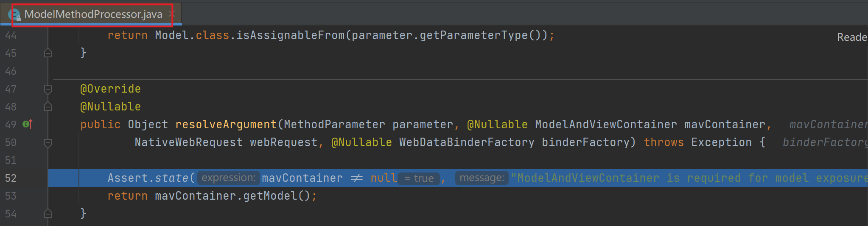868x226 pixels.
Task: Click line number 44 in the gutter
Action: coord(11,35)
